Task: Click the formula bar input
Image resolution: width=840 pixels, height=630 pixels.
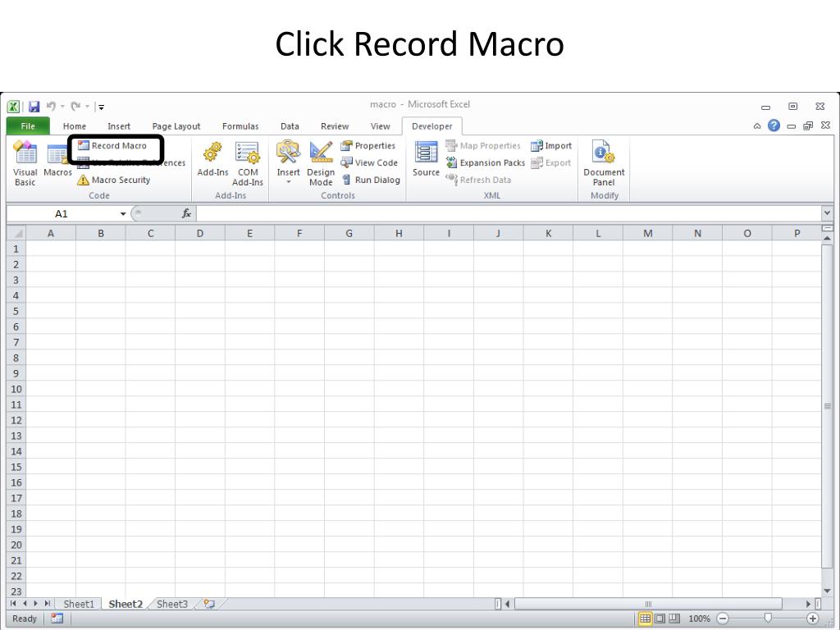Action: coord(509,214)
